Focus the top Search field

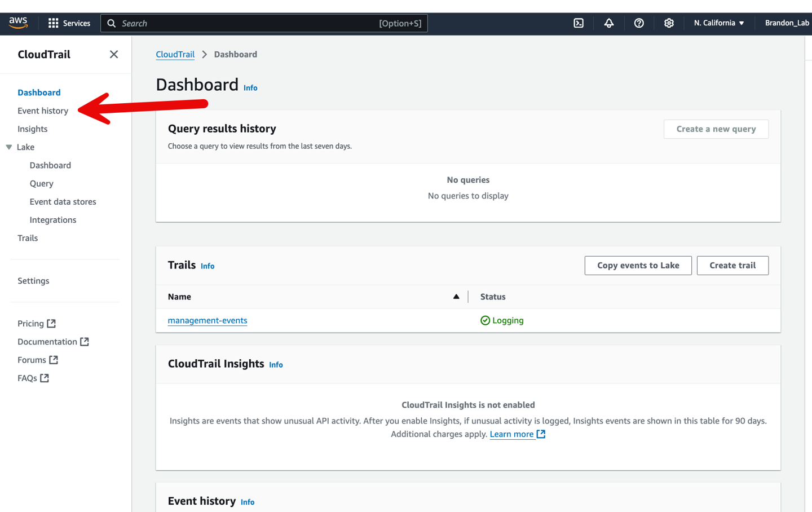pos(264,23)
